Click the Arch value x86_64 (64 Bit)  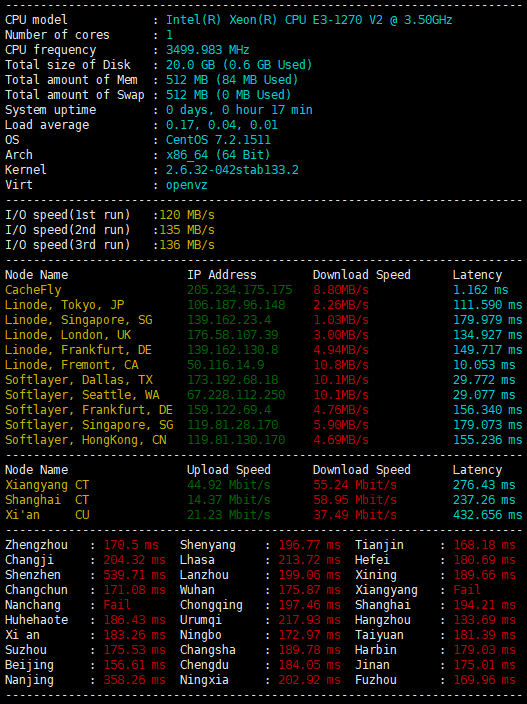[218, 155]
